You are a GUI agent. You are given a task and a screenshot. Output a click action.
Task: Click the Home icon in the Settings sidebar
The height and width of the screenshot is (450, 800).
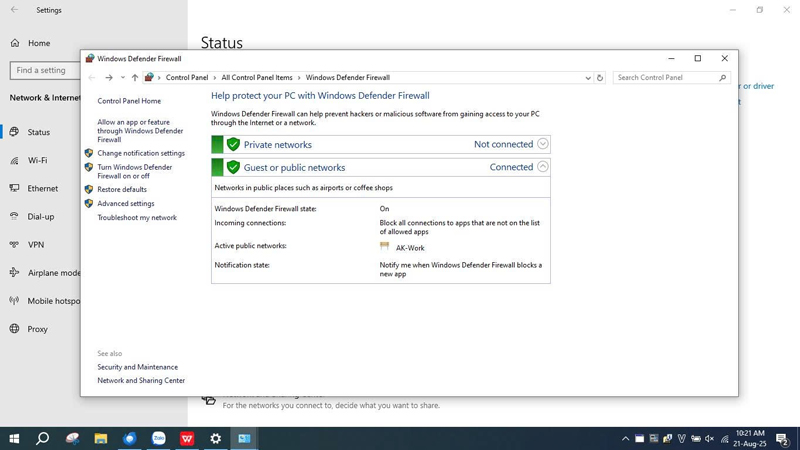pyautogui.click(x=15, y=43)
